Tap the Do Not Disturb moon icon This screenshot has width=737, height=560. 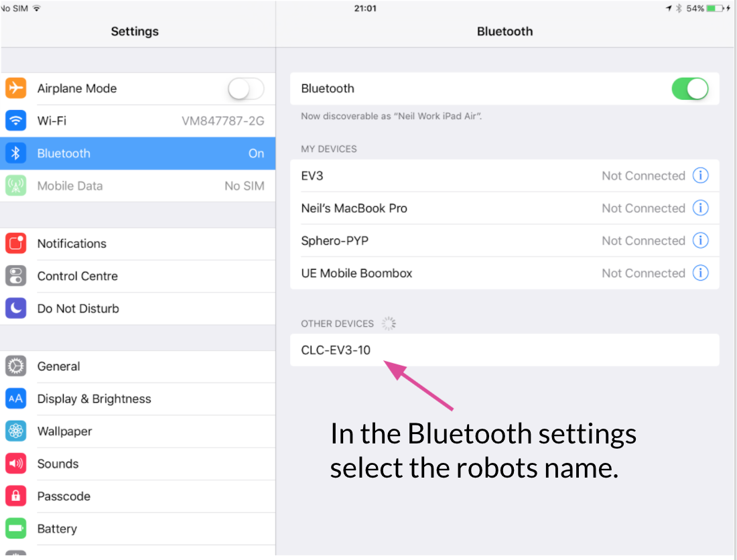[x=15, y=308]
